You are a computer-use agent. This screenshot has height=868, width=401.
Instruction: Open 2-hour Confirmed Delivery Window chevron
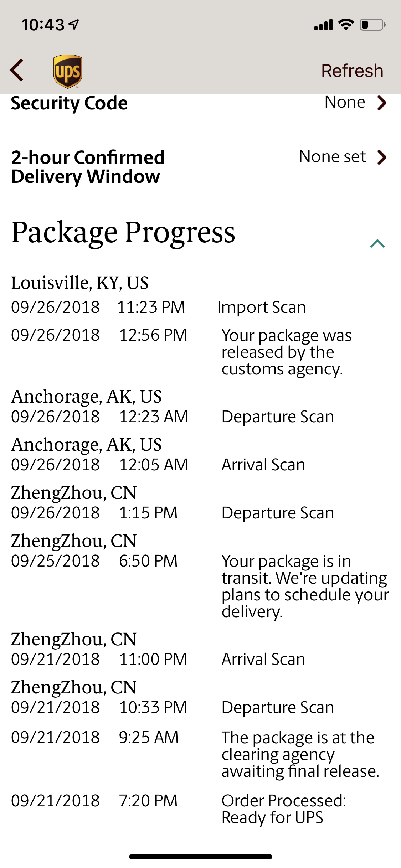(x=382, y=157)
